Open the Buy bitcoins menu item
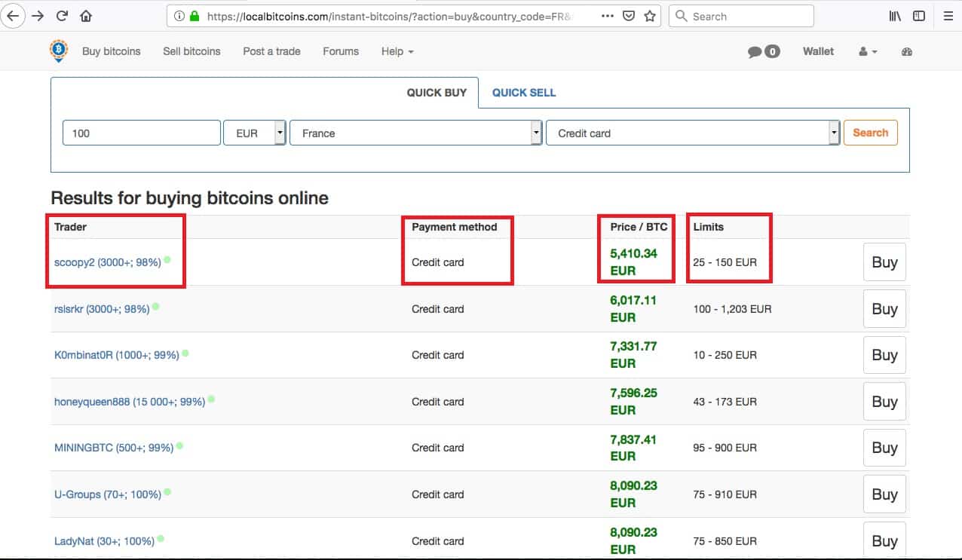 (112, 51)
